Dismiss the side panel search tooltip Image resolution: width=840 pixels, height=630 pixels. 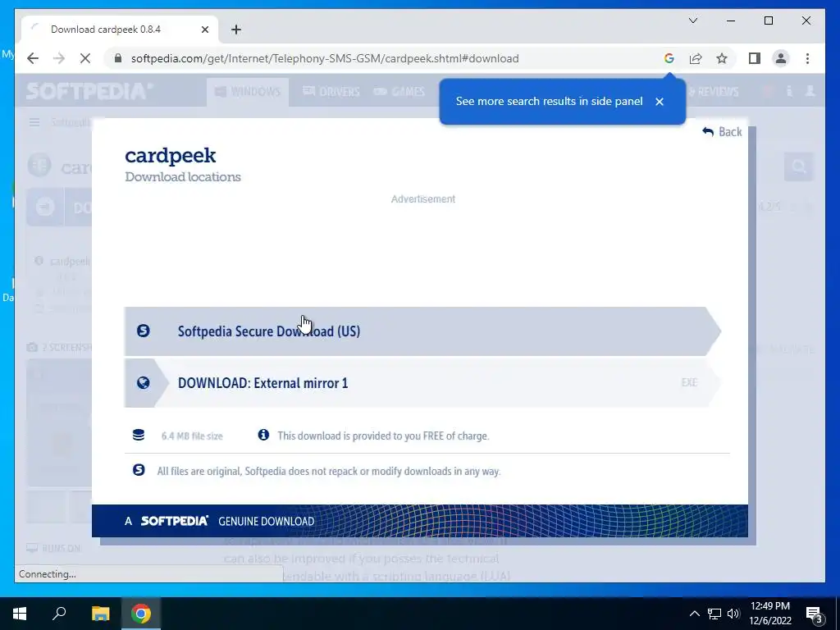click(x=660, y=101)
